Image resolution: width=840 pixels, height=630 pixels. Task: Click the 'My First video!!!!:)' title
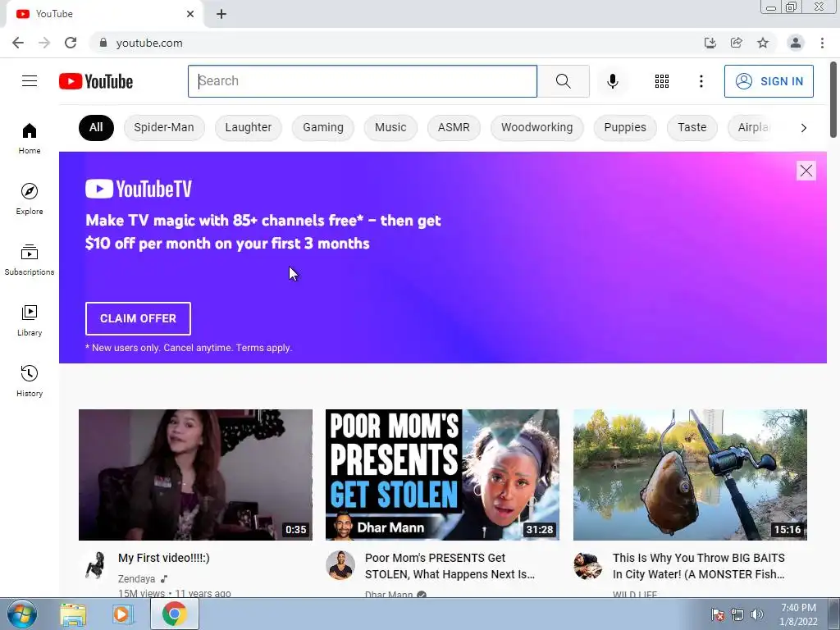[164, 558]
